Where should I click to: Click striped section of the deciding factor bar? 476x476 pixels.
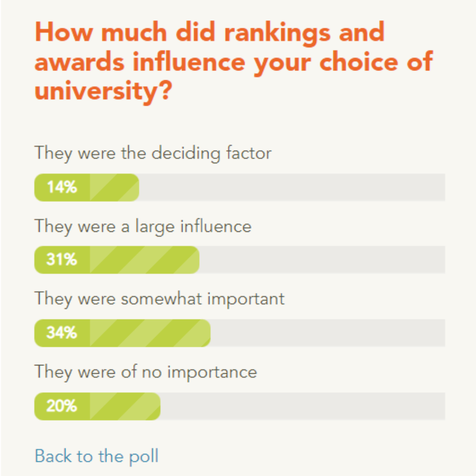tap(115, 187)
